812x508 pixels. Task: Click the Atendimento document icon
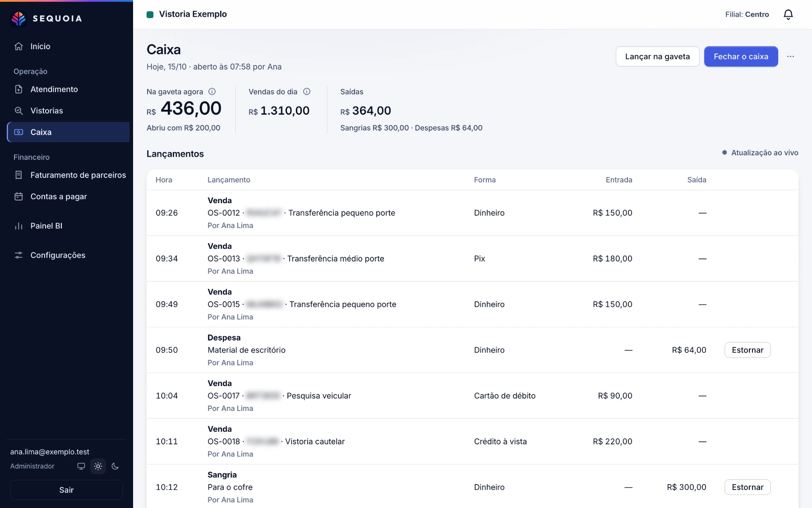pyautogui.click(x=18, y=89)
